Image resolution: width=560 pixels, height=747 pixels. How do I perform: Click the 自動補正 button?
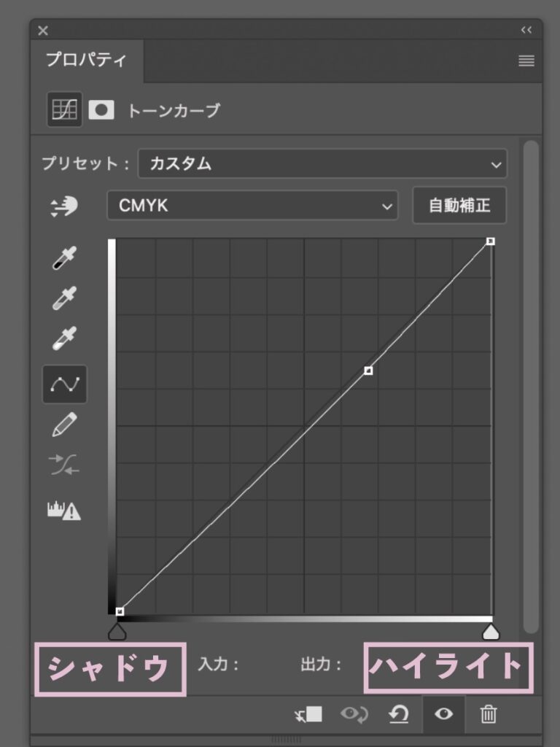(x=459, y=206)
